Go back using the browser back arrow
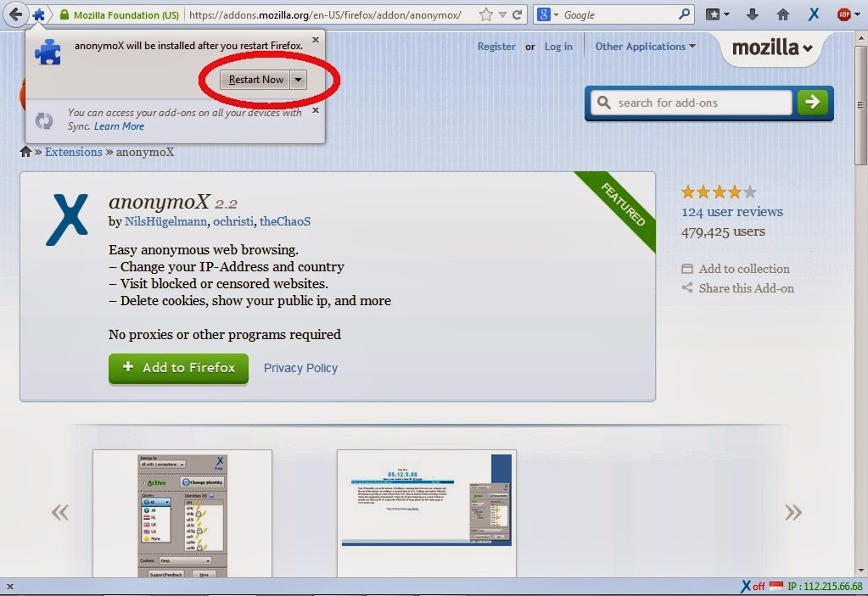 click(15, 14)
